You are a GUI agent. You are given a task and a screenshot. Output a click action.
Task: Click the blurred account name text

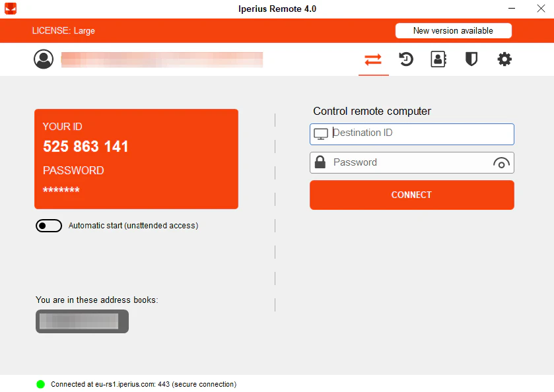(x=162, y=59)
